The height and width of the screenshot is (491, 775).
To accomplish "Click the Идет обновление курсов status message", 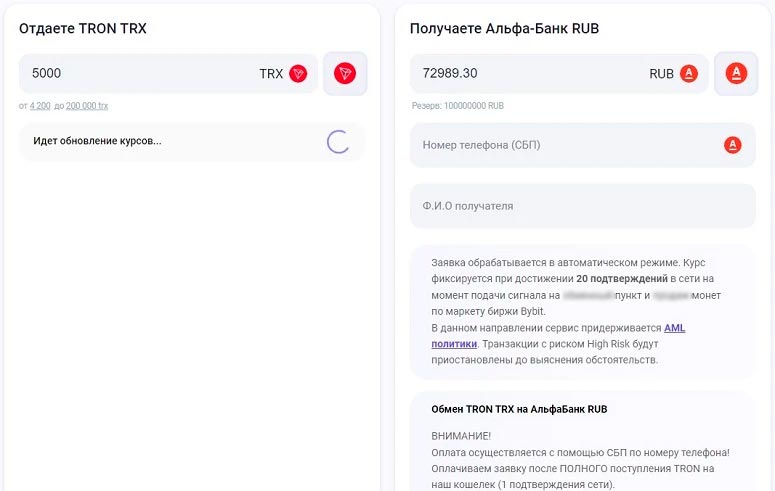I will pos(97,141).
